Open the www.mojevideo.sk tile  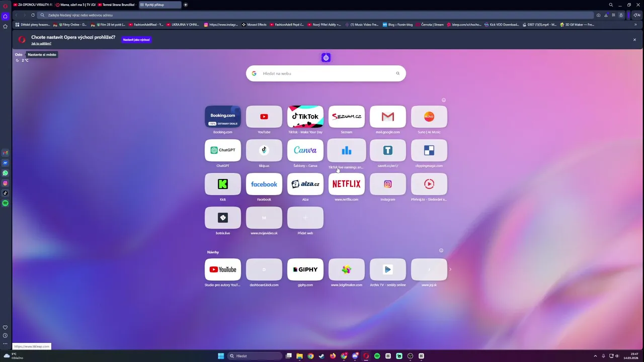tap(264, 218)
